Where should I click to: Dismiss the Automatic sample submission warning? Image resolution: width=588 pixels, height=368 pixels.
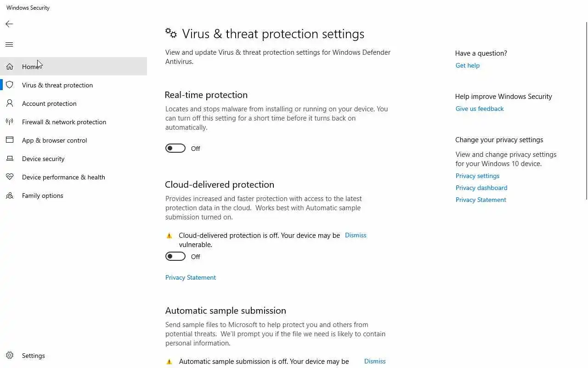tap(375, 361)
